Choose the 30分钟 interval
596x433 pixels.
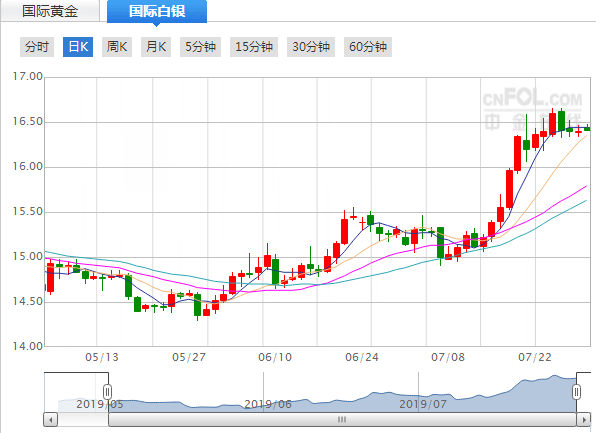(x=311, y=47)
